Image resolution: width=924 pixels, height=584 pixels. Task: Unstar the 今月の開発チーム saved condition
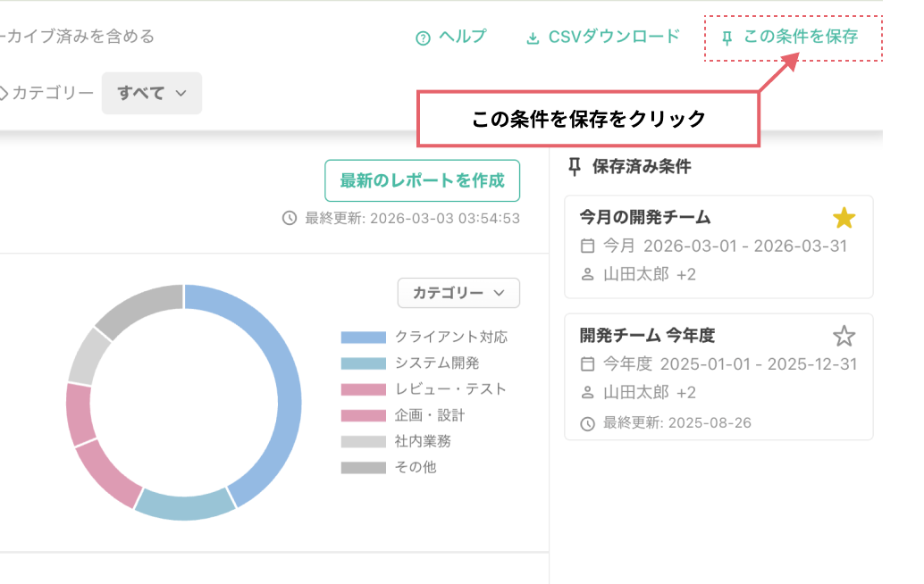click(844, 217)
